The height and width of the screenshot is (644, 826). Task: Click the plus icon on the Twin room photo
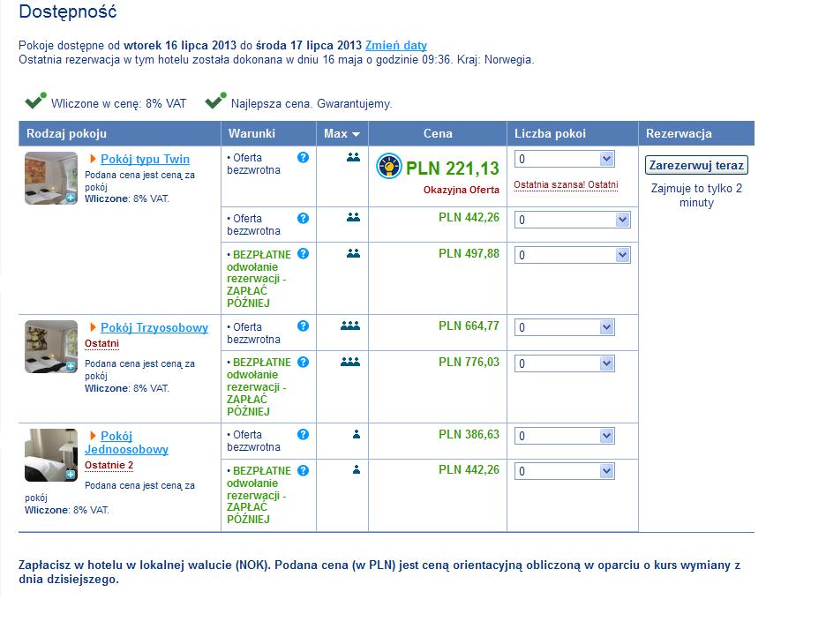click(x=71, y=198)
